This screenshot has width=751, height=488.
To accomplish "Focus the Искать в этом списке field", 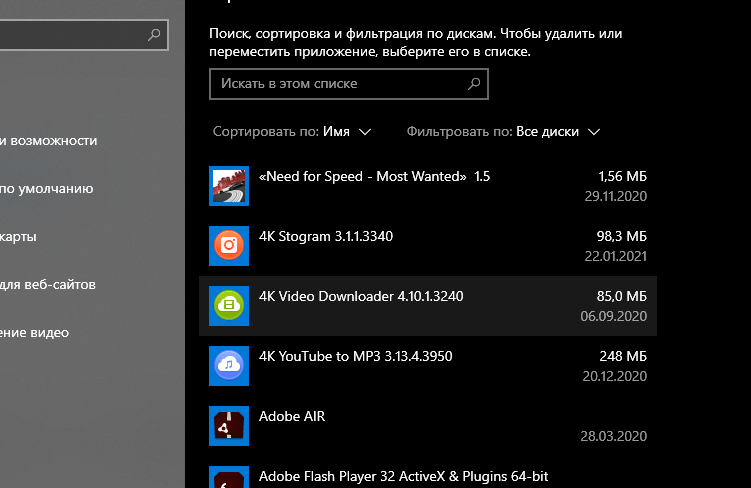I will pyautogui.click(x=349, y=84).
